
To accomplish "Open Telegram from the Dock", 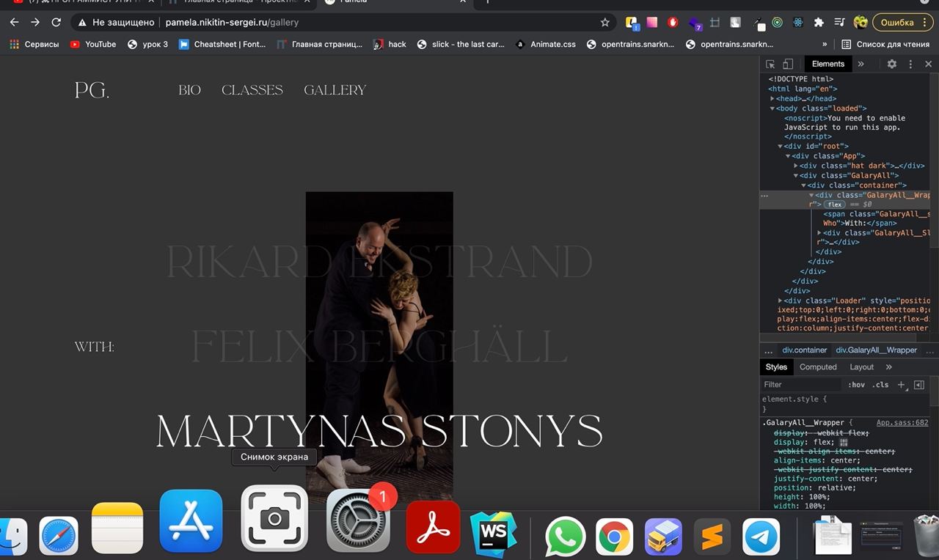I will click(761, 537).
